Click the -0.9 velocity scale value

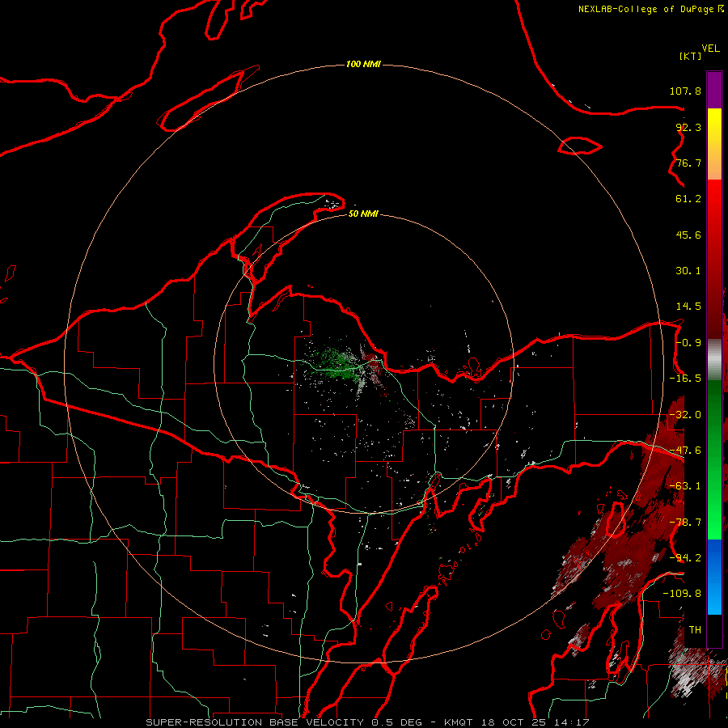[688, 343]
